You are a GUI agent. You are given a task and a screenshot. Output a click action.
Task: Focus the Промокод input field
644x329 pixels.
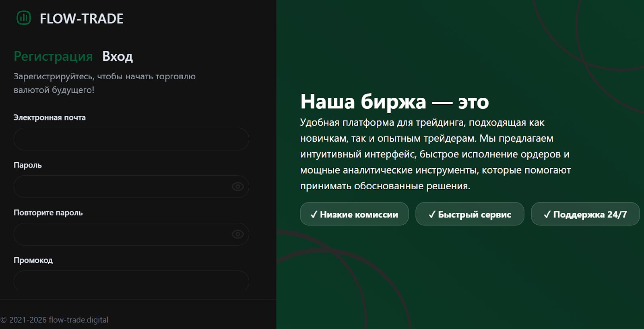tap(131, 281)
